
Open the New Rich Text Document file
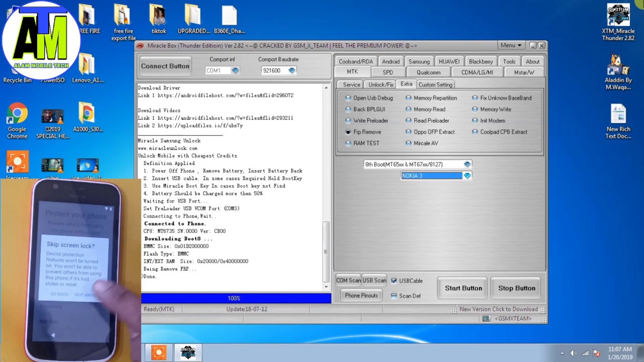(618, 121)
